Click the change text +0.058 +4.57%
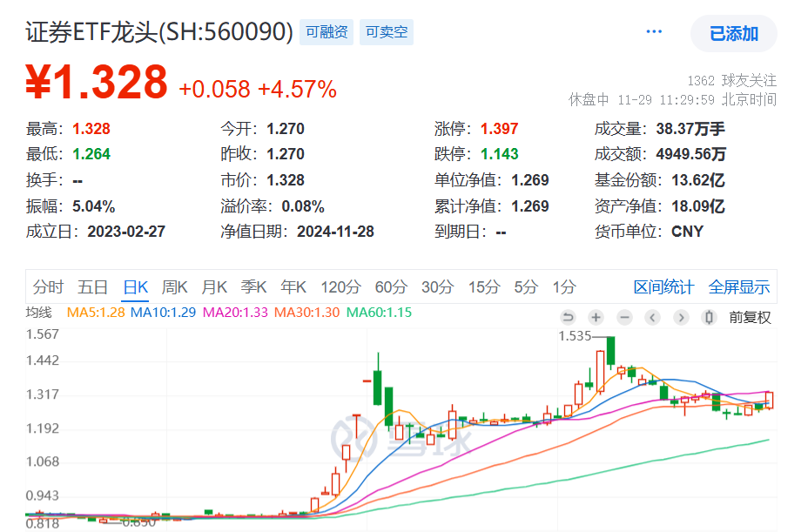The height and width of the screenshot is (532, 808). coord(258,89)
